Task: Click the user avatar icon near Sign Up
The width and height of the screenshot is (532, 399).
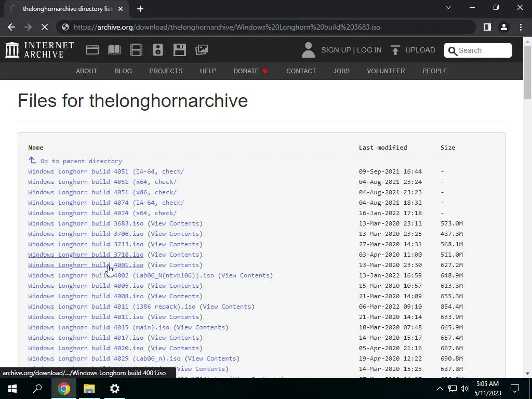Action: tap(309, 50)
